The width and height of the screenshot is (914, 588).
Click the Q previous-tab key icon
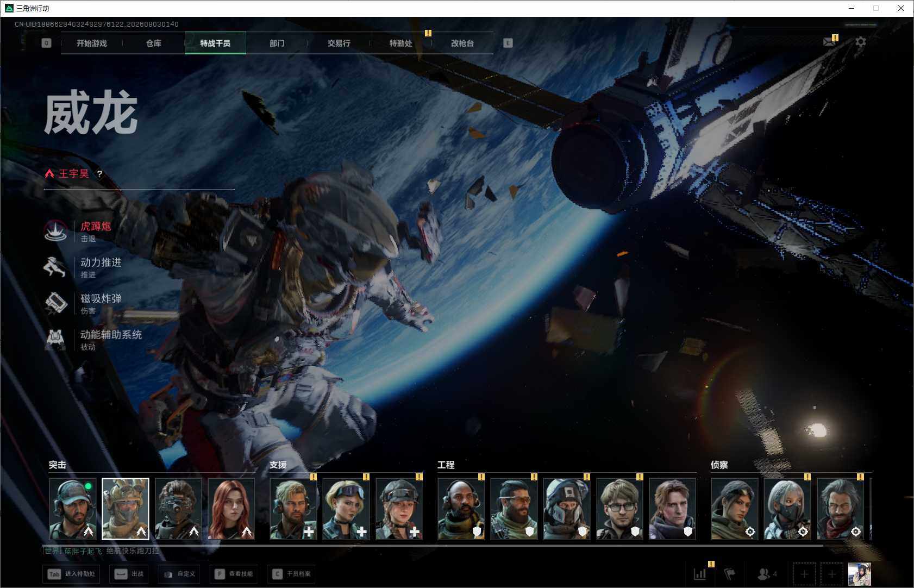point(46,43)
